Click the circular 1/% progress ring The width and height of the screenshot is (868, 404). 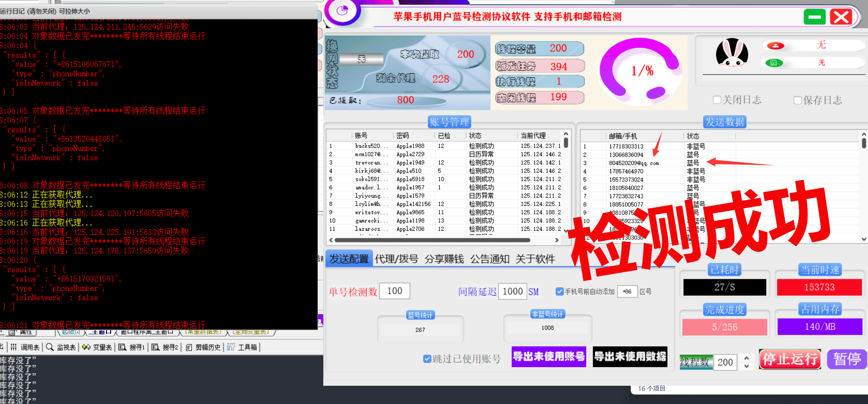(x=641, y=71)
